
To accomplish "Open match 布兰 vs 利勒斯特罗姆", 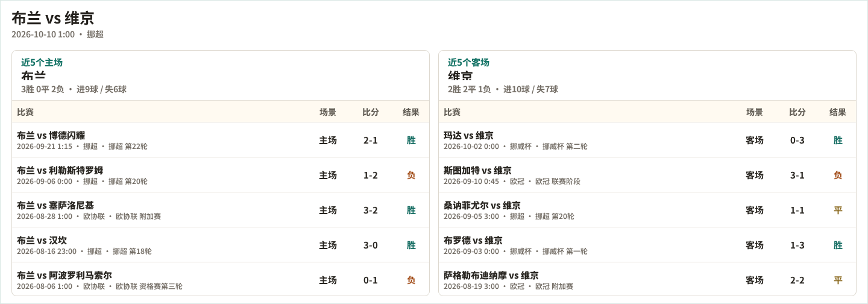I will tap(60, 170).
